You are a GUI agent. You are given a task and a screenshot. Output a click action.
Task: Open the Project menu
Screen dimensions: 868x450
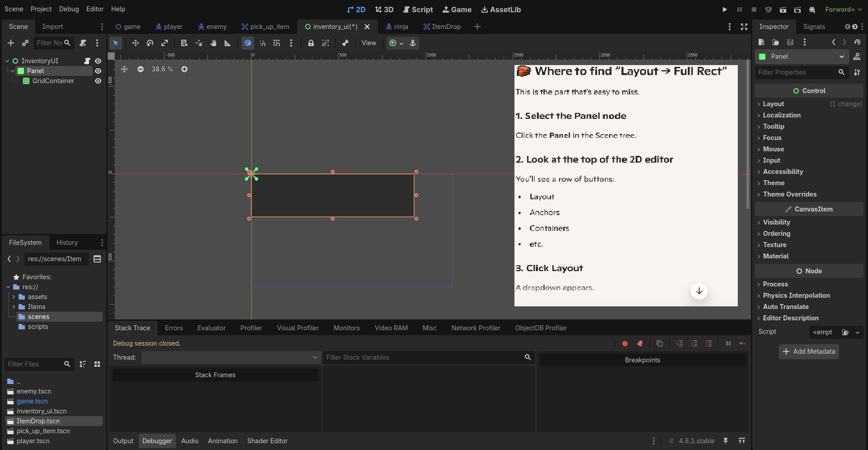[x=41, y=9]
